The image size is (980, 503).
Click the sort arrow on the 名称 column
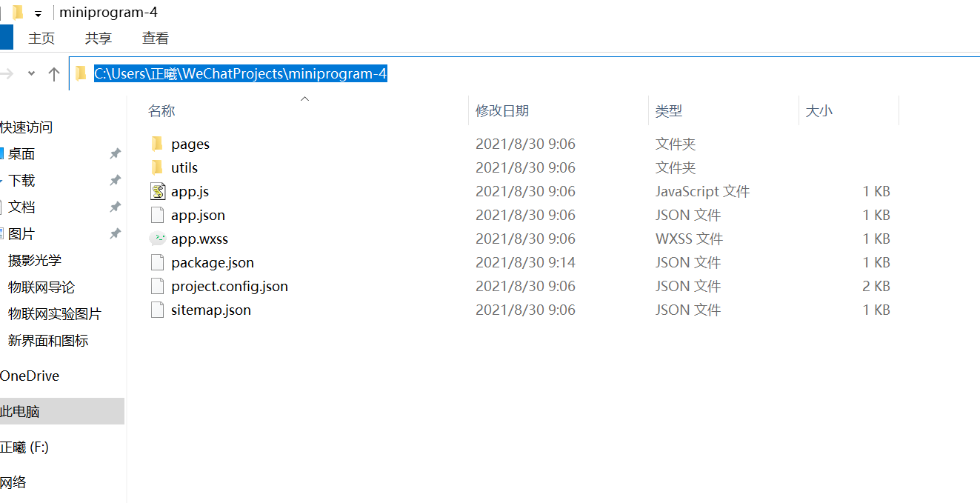[x=304, y=98]
